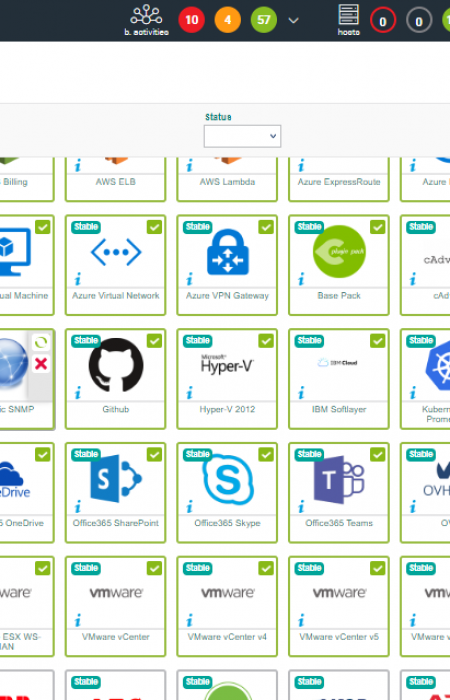This screenshot has width=450, height=700.
Task: Show info for Hyper-V 2012
Action: click(189, 393)
